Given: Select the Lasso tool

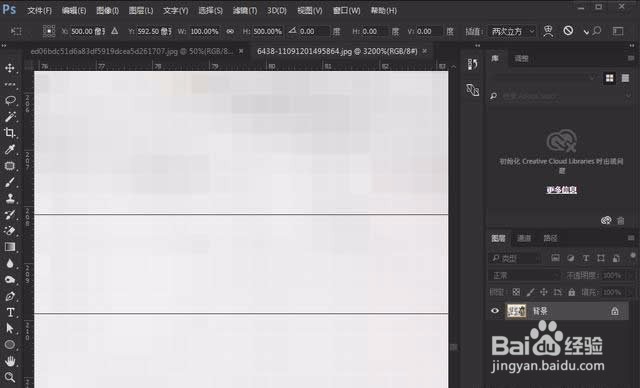Looking at the screenshot, I should coord(10,100).
